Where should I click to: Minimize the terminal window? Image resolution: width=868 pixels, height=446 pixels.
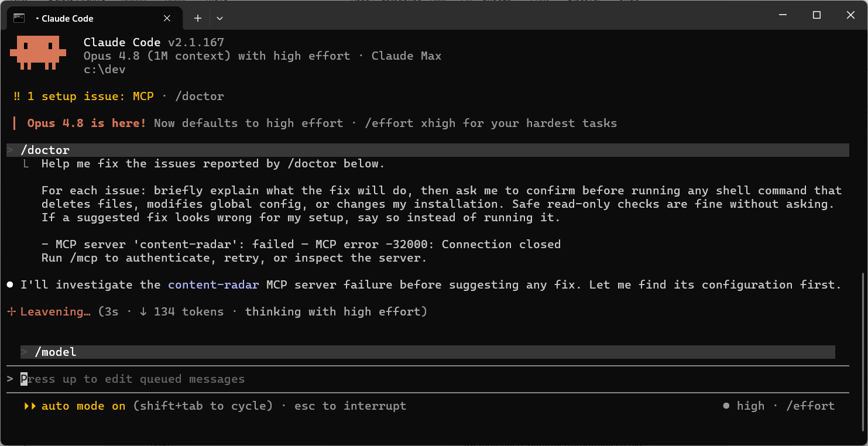(x=783, y=16)
